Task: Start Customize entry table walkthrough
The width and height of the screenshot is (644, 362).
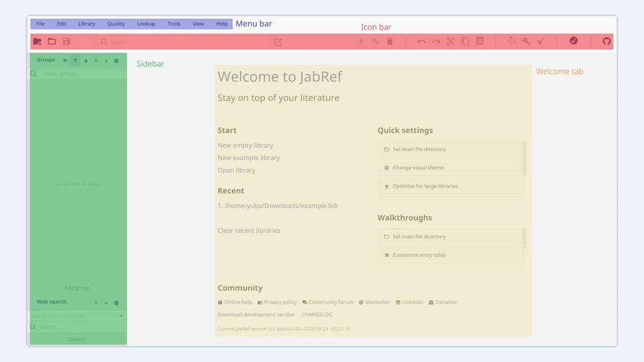Action: click(450, 255)
